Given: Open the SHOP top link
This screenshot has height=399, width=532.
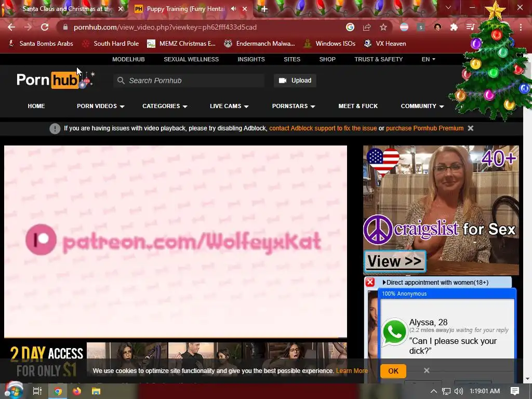Looking at the screenshot, I should point(327,59).
